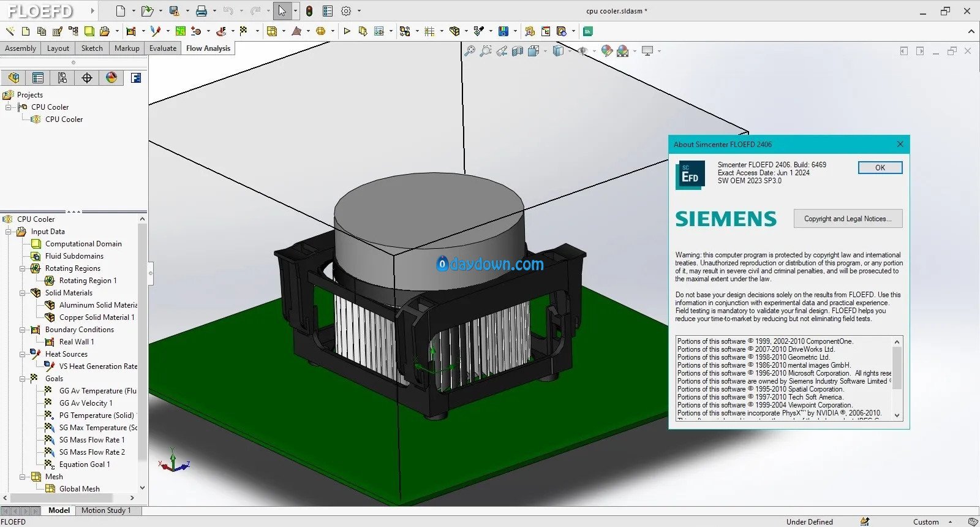Click the Zoom to Fit icon
Viewport: 980px width, 527px height.
tap(470, 51)
